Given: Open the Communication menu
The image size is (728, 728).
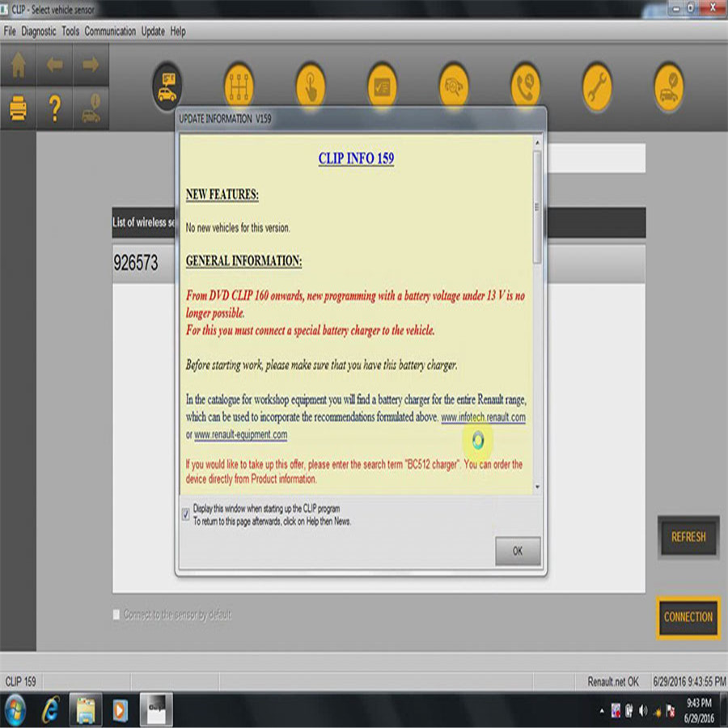Looking at the screenshot, I should point(110,31).
